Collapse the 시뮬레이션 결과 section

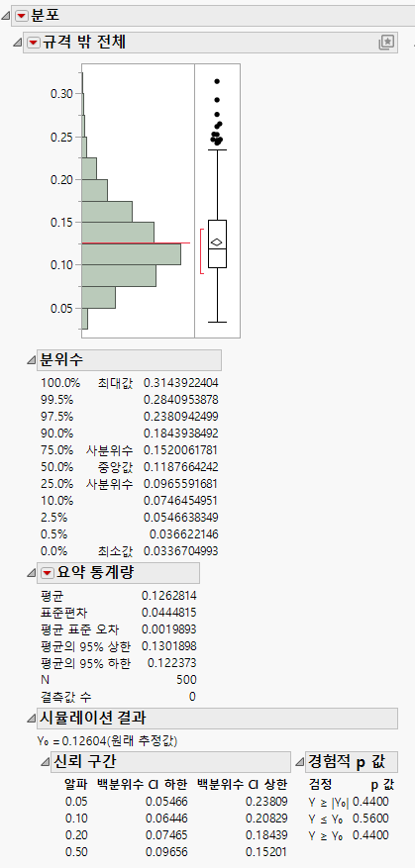pyautogui.click(x=31, y=720)
